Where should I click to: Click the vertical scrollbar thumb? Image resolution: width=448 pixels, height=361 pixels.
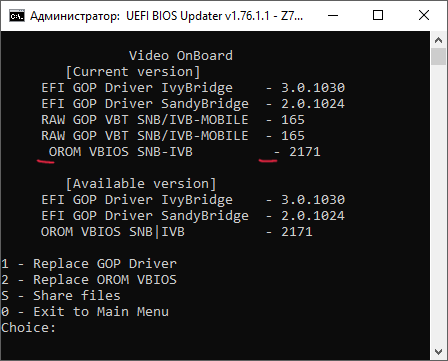[438, 56]
